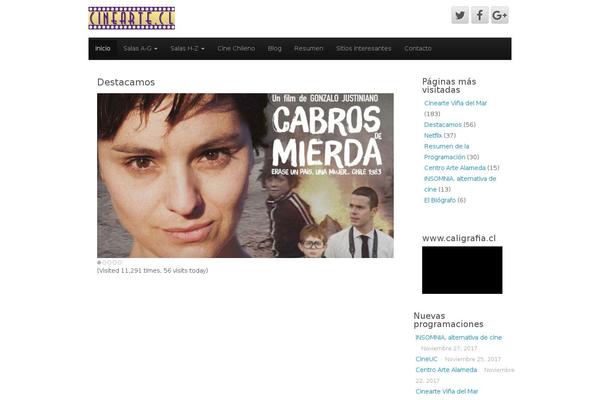Open the El Biógrafo link
Screen dimensions: 600x400
pyautogui.click(x=440, y=200)
